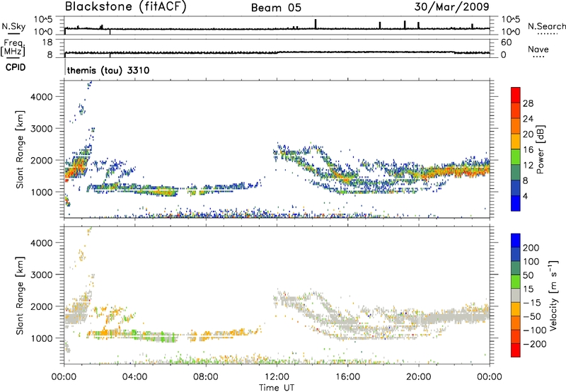Viewport: 566px width, 392px height.
Task: Pick the yellow 16–20 dB Power color segment
Action: click(x=516, y=141)
